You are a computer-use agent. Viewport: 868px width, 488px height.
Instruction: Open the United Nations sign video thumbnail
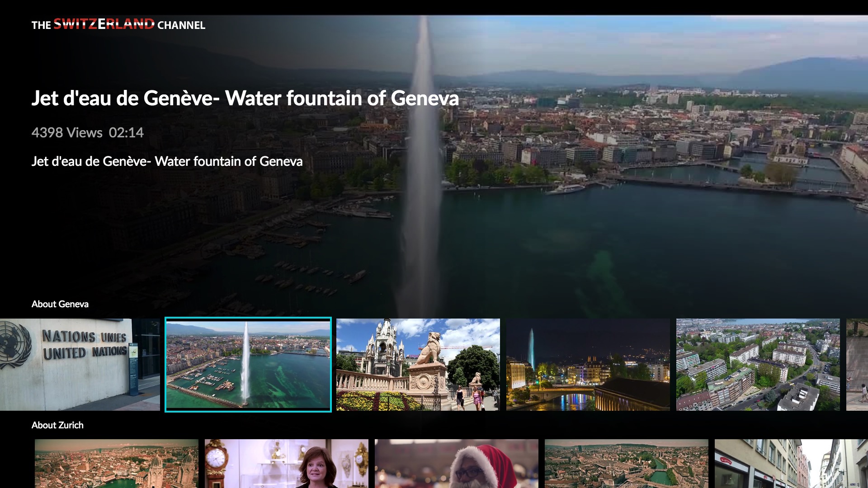80,364
